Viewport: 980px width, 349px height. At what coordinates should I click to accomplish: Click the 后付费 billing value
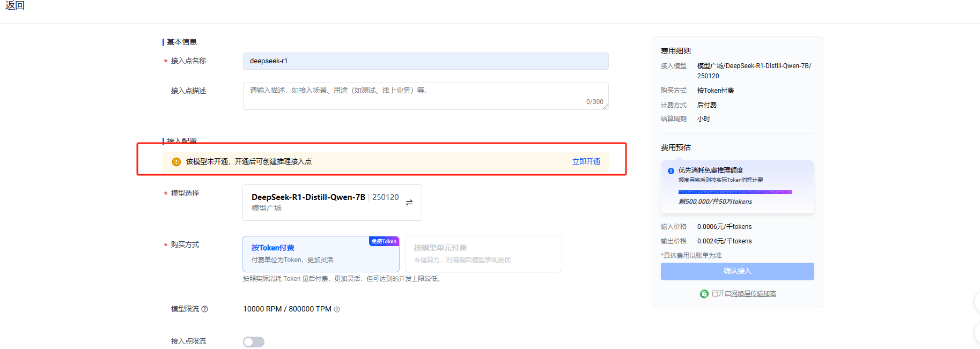point(707,105)
